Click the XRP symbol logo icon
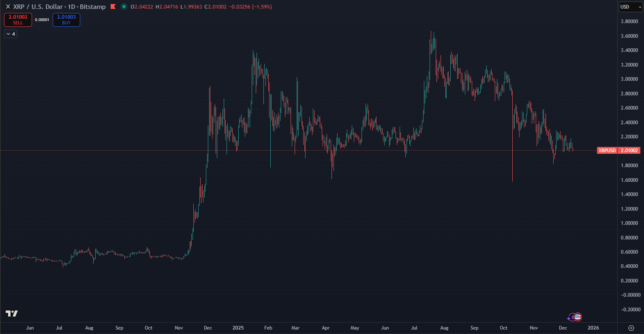The image size is (644, 334). 8,7
